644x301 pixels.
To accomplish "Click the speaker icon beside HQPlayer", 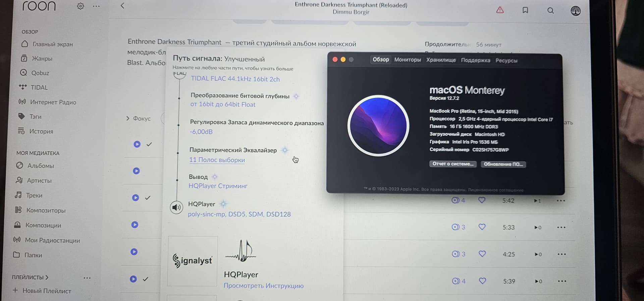I will pos(176,207).
